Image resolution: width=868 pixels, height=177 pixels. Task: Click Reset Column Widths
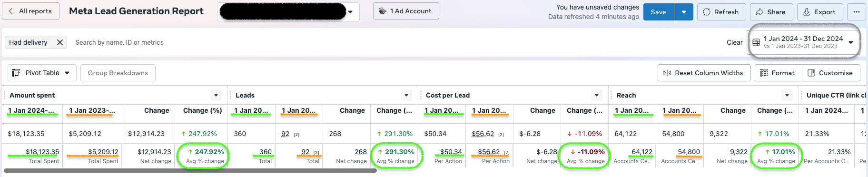click(704, 73)
